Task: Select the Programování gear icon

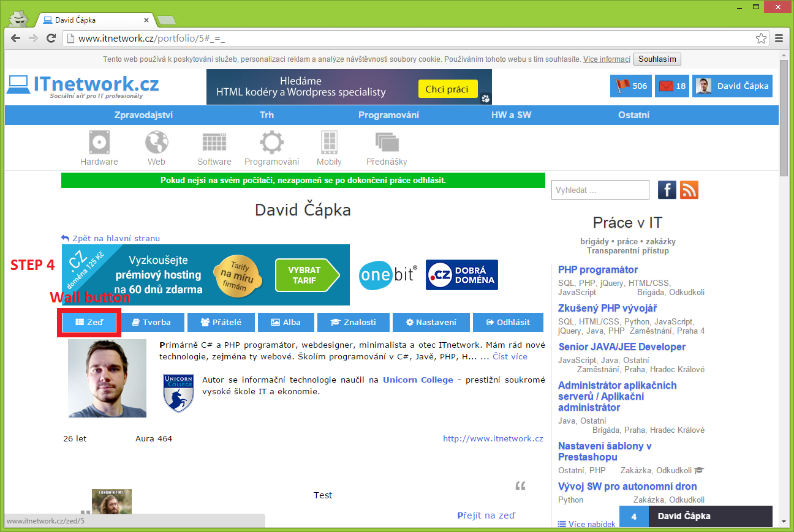Action: pyautogui.click(x=271, y=143)
